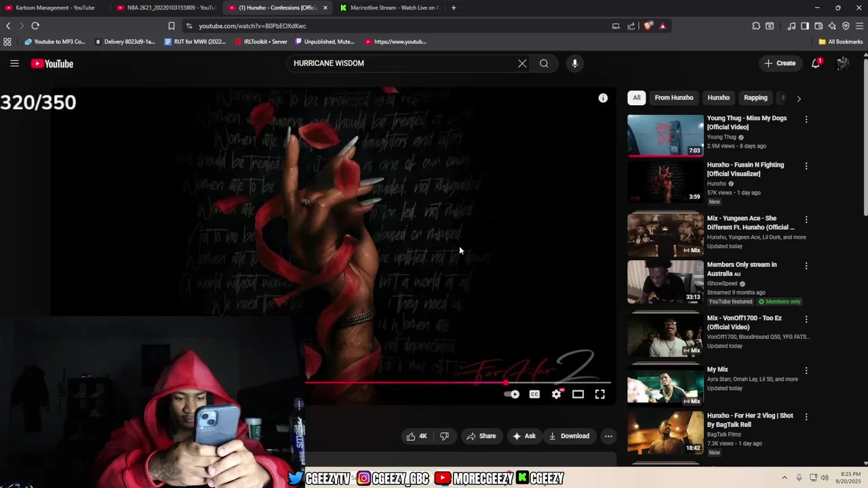Open options for Hunxho - Fussin N Fighting
Screen dimensions: 868x488
coord(806,166)
